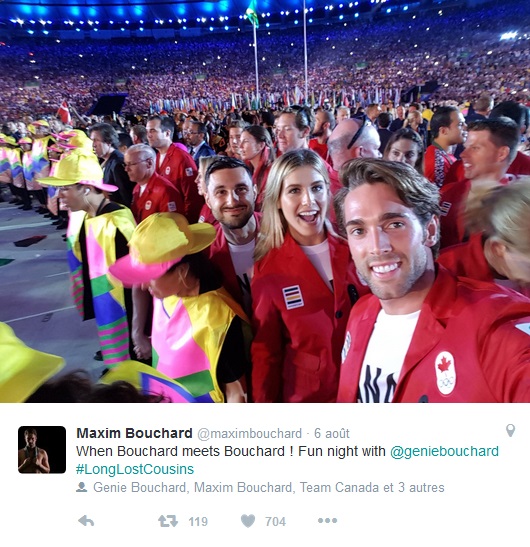Click the location pin icon

click(510, 430)
